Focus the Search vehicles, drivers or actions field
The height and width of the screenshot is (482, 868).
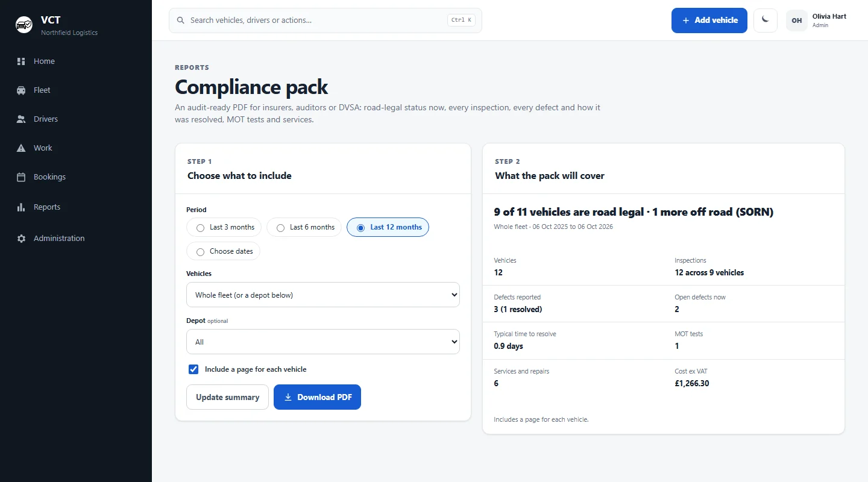325,20
